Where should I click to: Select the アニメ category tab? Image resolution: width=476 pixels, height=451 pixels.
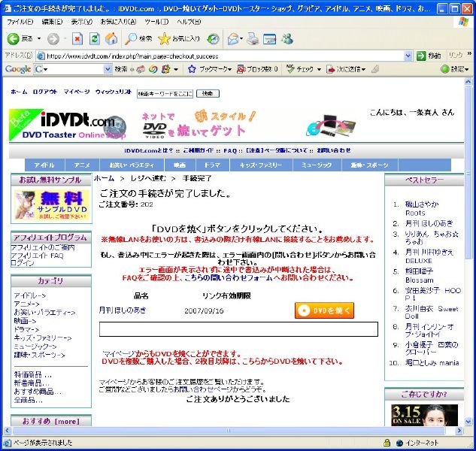82,165
